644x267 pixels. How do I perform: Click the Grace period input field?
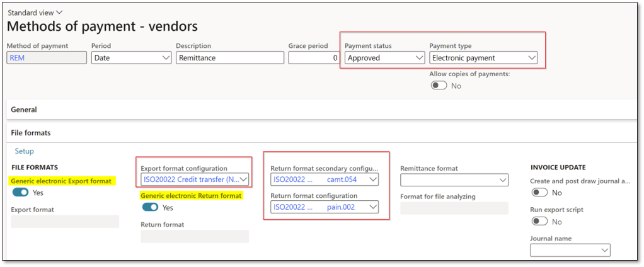(x=314, y=58)
